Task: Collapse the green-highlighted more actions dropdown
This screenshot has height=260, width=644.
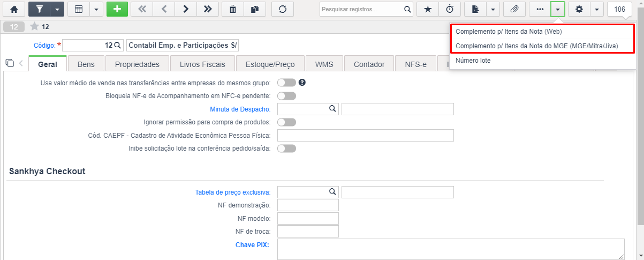Action: click(x=558, y=9)
